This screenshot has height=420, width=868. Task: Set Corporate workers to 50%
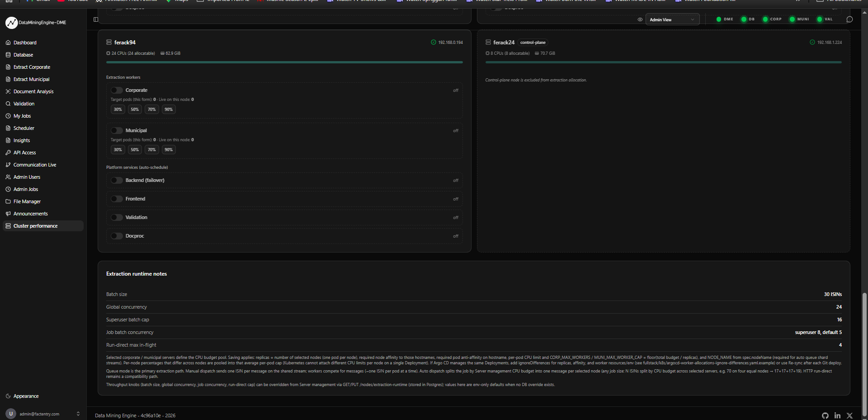click(135, 110)
